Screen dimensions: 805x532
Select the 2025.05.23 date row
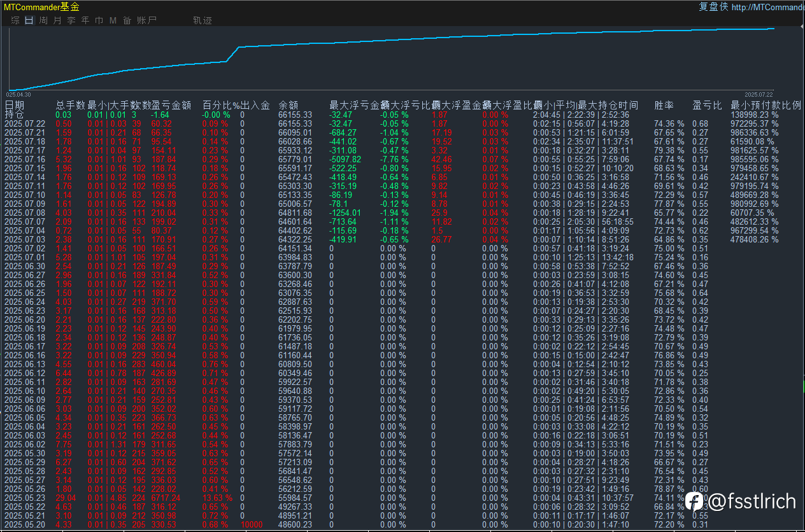[25, 498]
